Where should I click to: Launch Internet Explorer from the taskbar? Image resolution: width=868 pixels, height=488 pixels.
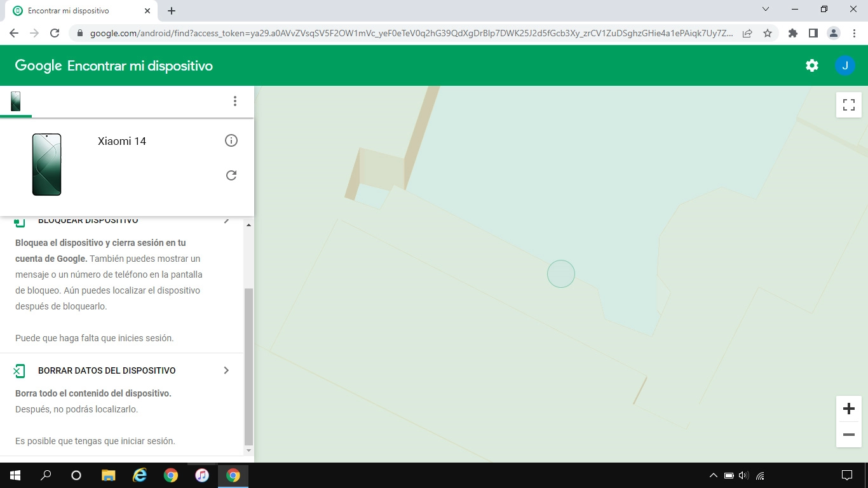(x=140, y=475)
